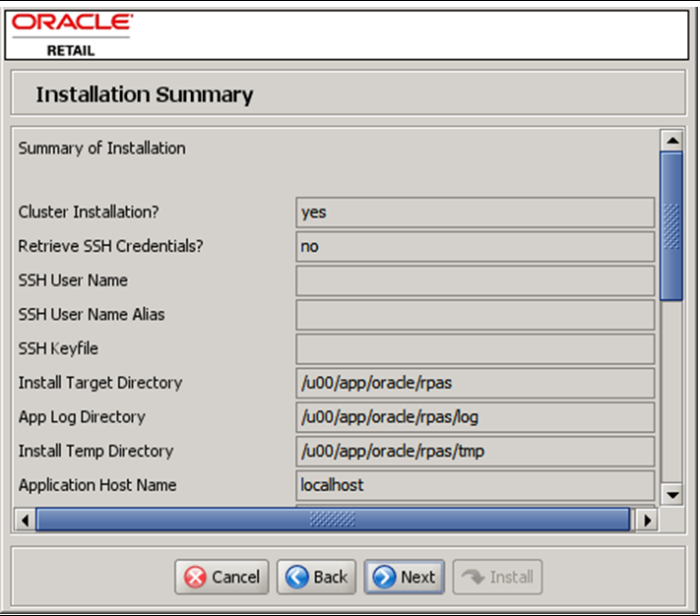Click the 'SSH User Name Alias' label

[x=92, y=315]
